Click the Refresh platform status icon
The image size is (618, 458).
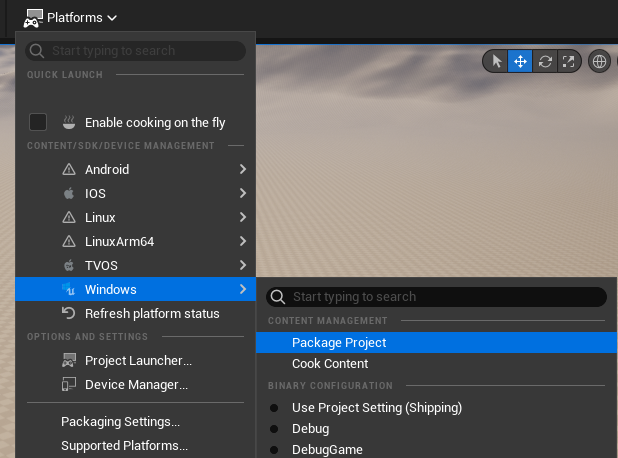point(69,313)
